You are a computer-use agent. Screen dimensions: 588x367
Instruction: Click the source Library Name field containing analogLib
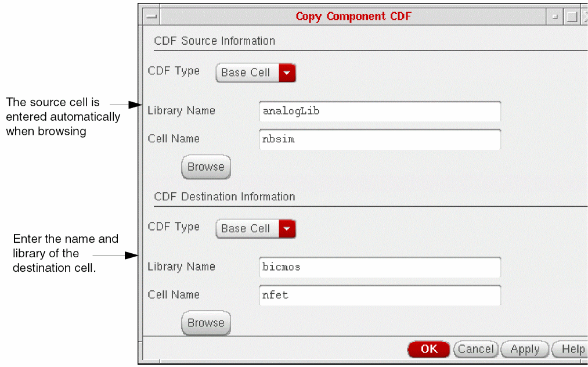click(380, 111)
